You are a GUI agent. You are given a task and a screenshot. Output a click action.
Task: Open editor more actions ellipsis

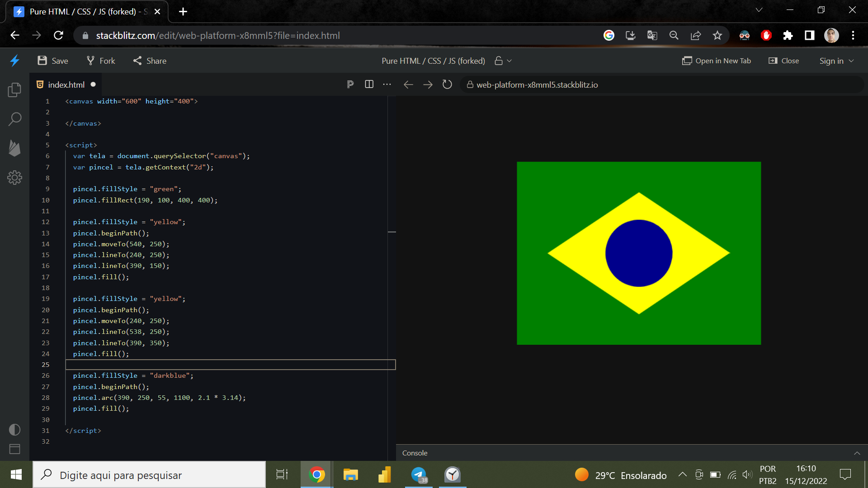pyautogui.click(x=387, y=84)
